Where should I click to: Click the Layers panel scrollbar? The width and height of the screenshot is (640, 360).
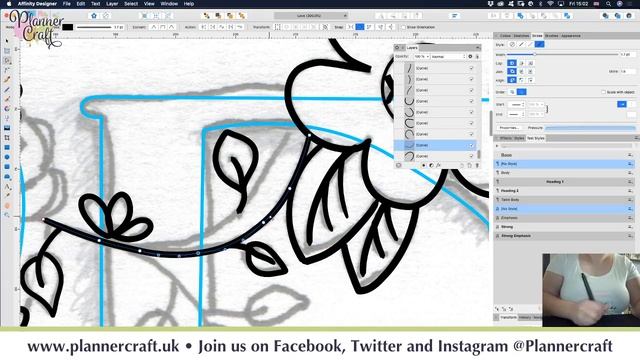(x=478, y=153)
